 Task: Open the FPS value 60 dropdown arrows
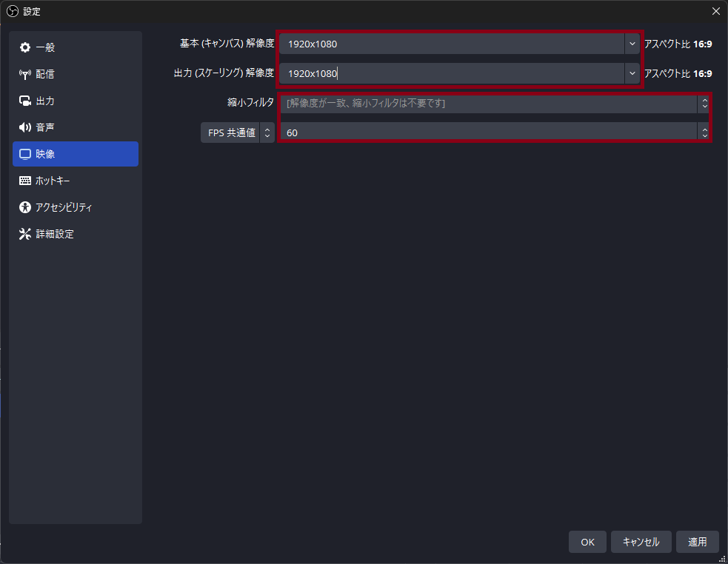point(703,132)
